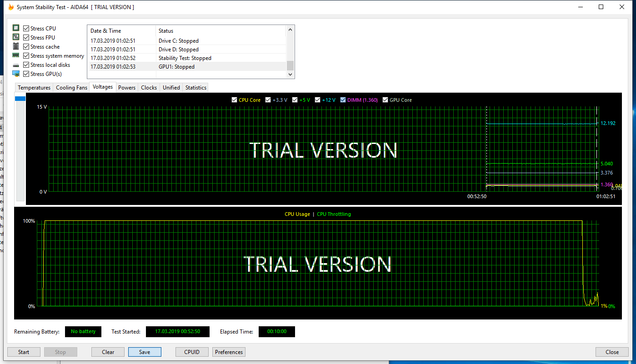This screenshot has width=636, height=364.
Task: Click the blue graph time-scale slider handle
Action: pos(20,98)
